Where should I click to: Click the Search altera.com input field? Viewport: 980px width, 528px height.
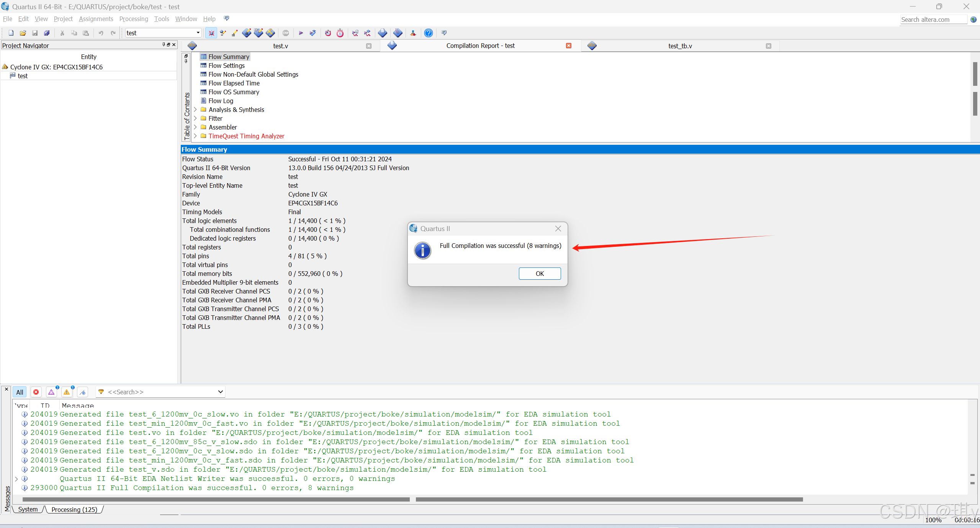tap(933, 20)
